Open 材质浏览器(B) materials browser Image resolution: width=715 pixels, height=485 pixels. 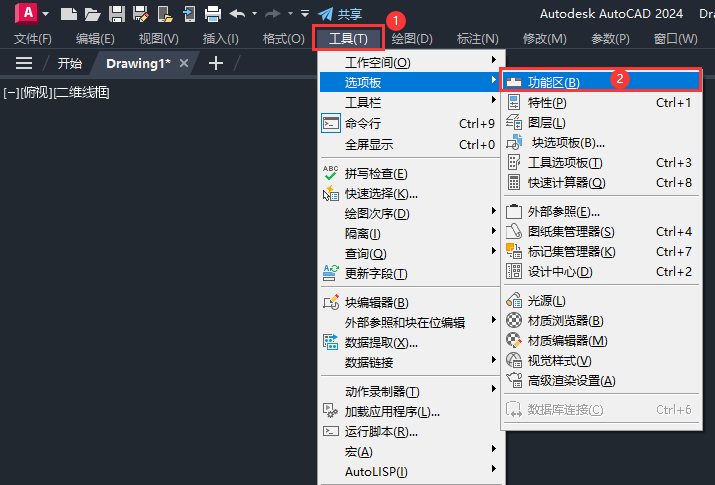601,321
